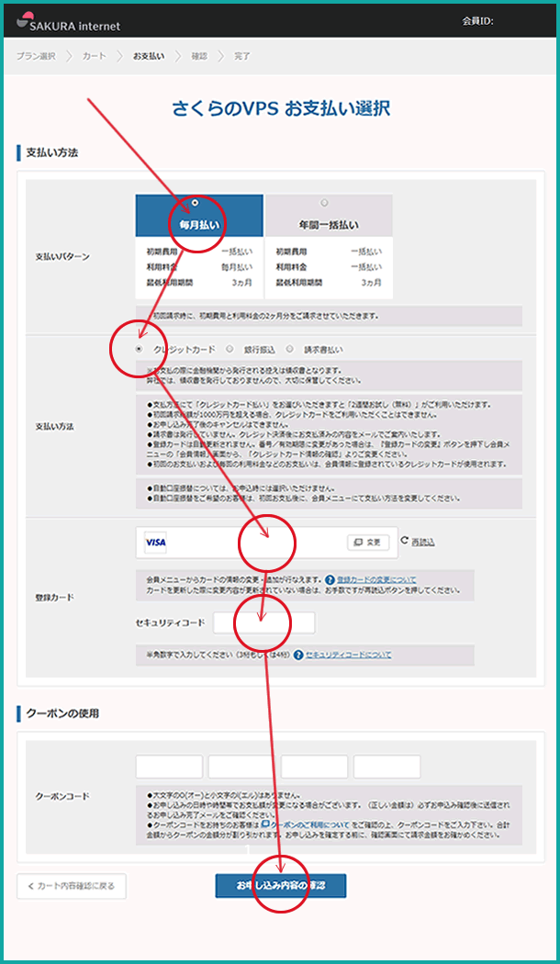The width and height of the screenshot is (560, 964).
Task: Click the 登録カード row label
Action: (x=55, y=597)
